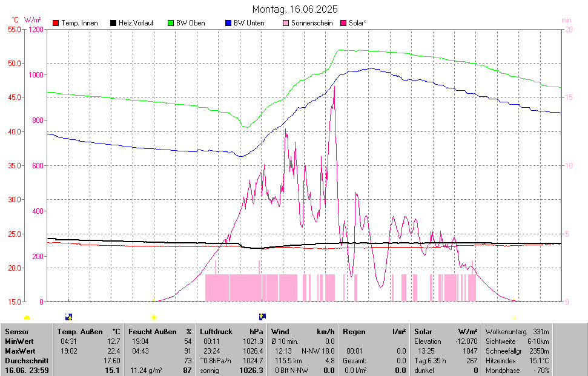
Task: Select the 'Heiz.Vorlauf' legend label
Action: 136,23
